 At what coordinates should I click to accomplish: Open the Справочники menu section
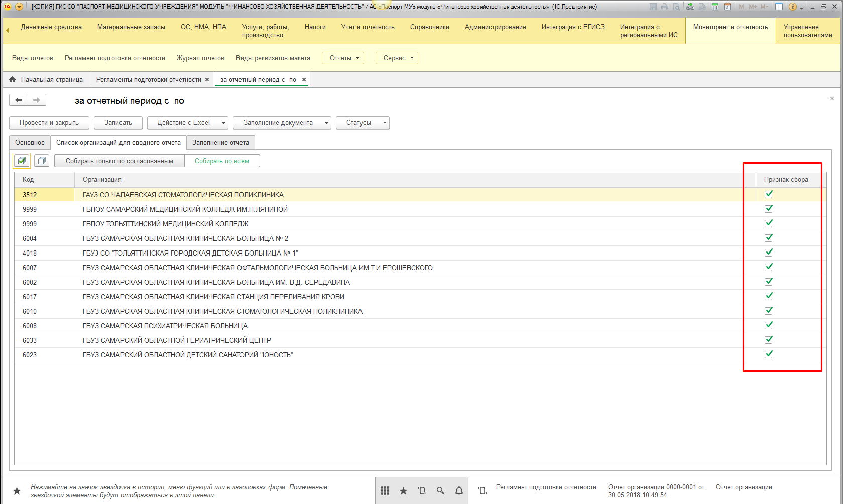429,27
